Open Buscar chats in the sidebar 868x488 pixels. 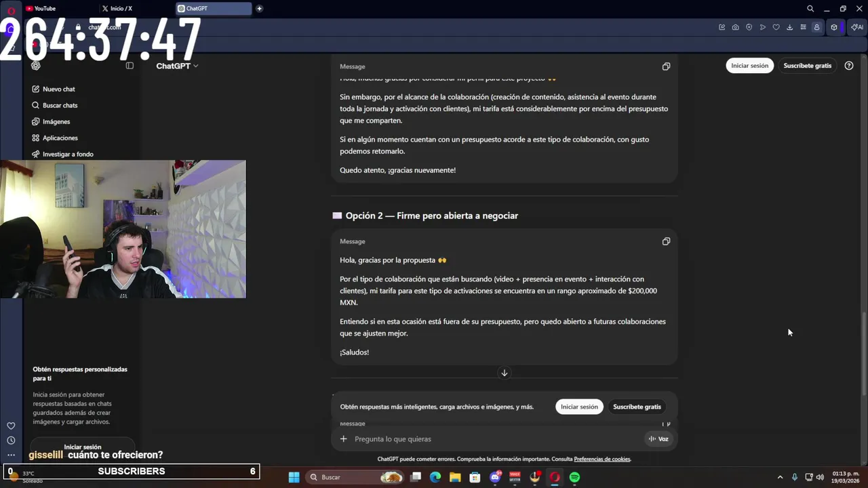60,105
